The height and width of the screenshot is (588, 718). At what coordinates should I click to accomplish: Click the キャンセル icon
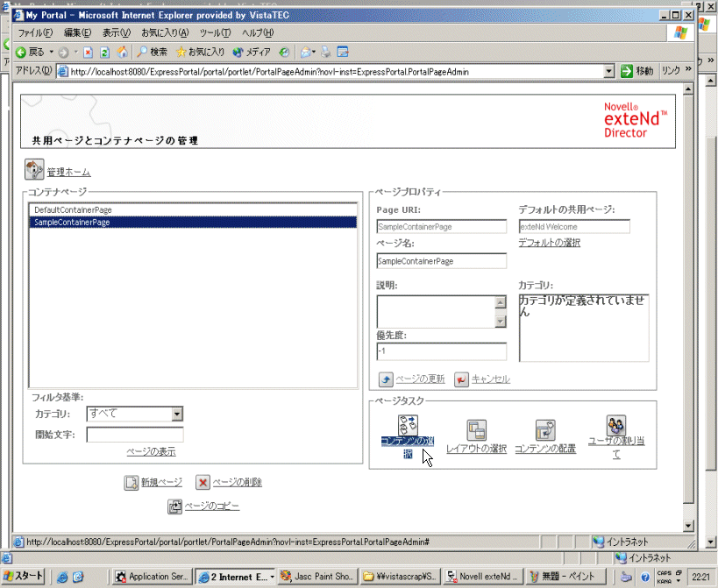pos(461,379)
